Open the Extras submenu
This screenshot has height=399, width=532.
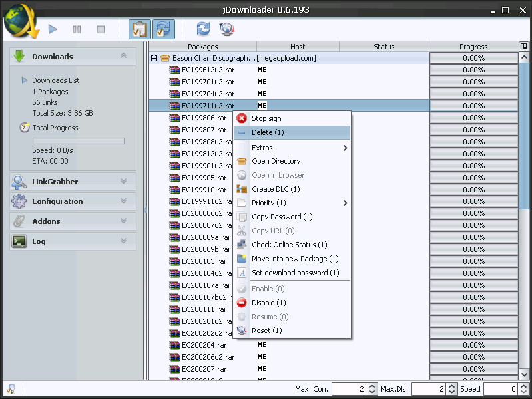coord(292,148)
